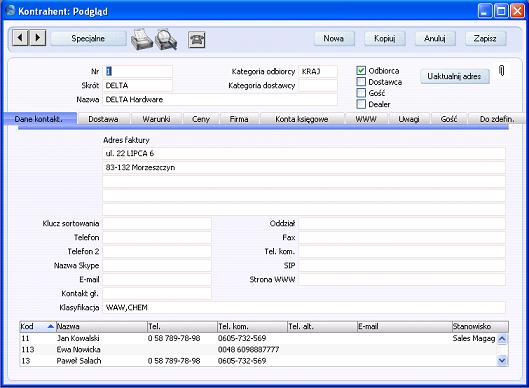Viewport: 529px width, 388px height.
Task: Click the Telefon input field
Action: [x=157, y=238]
